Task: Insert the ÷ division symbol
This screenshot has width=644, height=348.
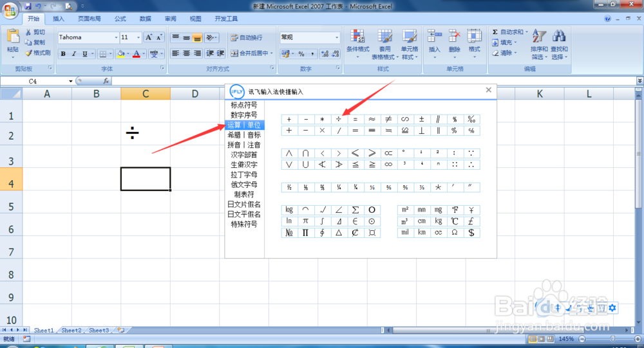Action: coord(339,119)
